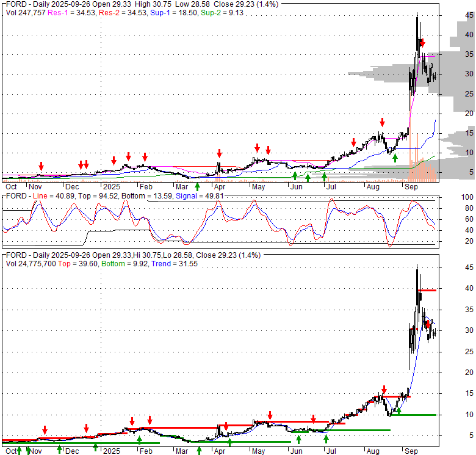Click the '35' price label on top chart
Image resolution: width=476 pixels, height=455 pixels.
point(469,54)
